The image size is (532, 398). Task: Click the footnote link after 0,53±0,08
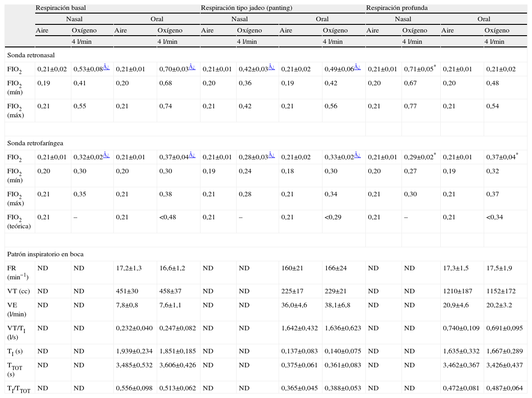[x=106, y=67]
